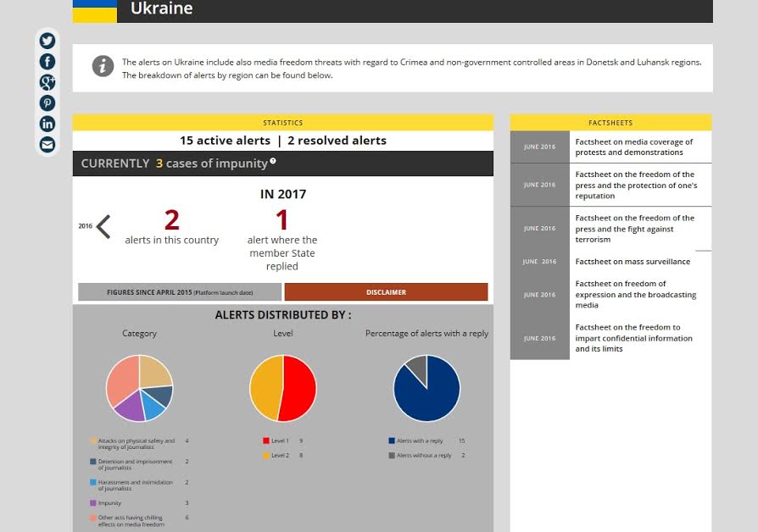Click the impunity help question icon
The height and width of the screenshot is (532, 758).
[273, 161]
